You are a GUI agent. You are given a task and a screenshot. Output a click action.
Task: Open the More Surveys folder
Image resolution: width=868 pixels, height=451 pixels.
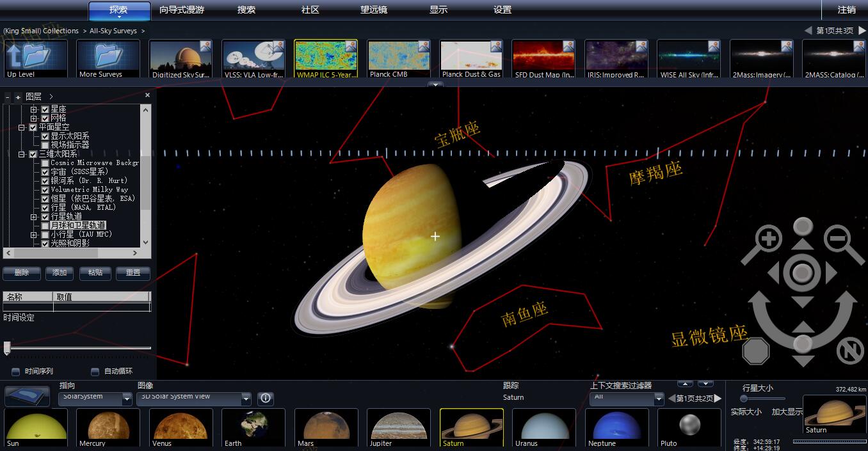(x=108, y=59)
